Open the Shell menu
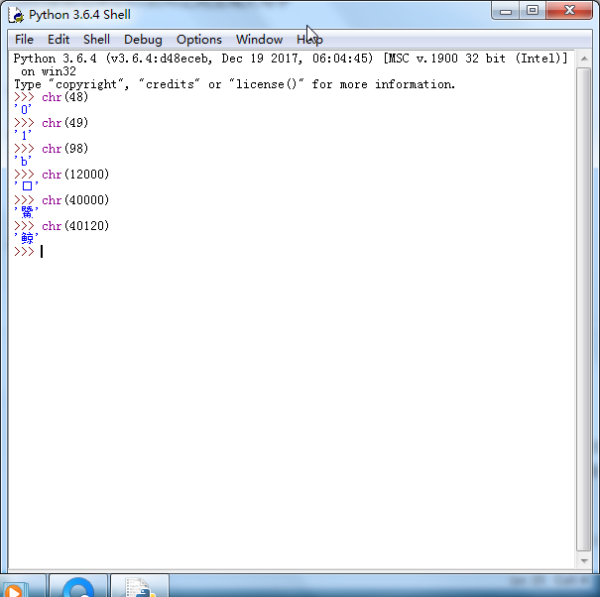Viewport: 600px width, 597px height. point(96,39)
